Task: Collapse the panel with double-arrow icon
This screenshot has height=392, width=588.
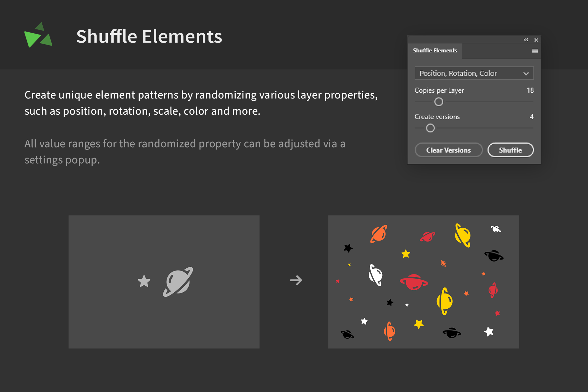Action: tap(526, 40)
